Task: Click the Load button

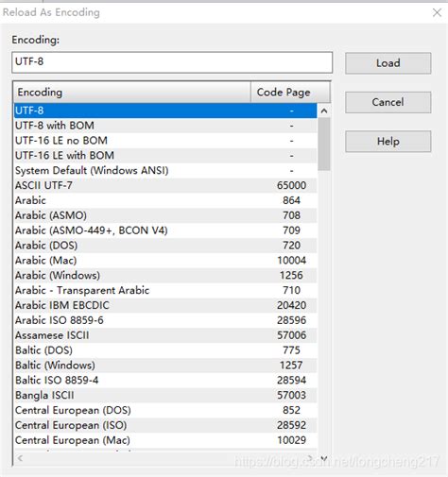Action: (388, 63)
